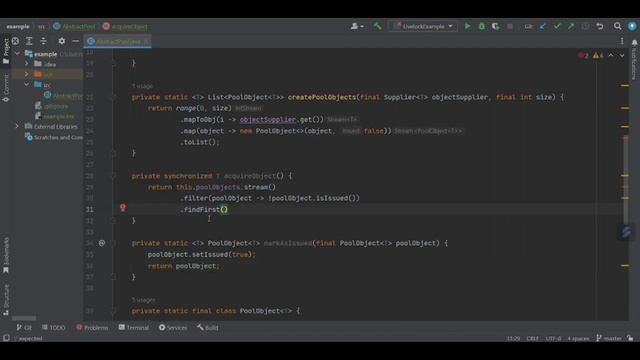This screenshot has height=360, width=640.
Task: Open the Build tool window
Action: click(x=208, y=327)
